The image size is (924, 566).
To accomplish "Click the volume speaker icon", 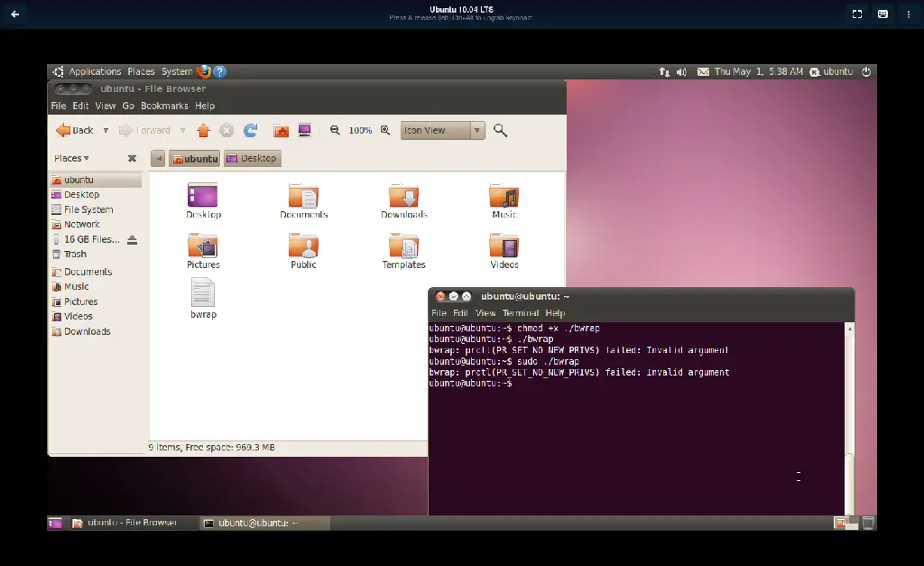I will pos(681,72).
